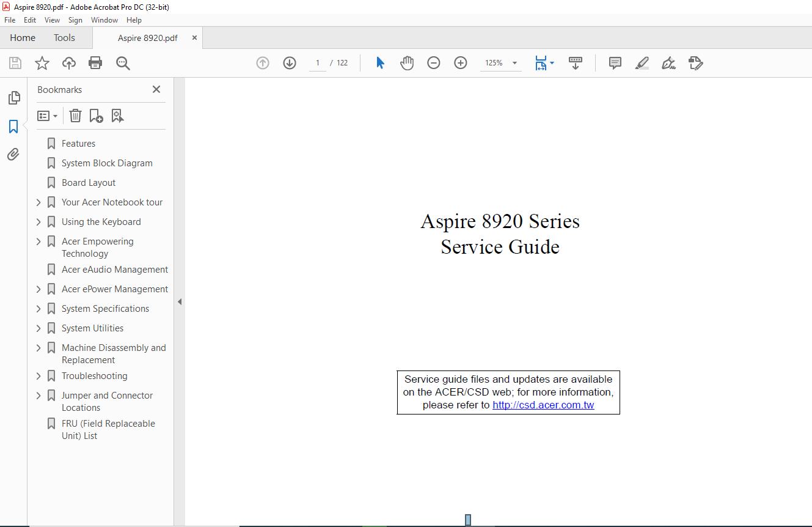Jump to Acer eAudio Management bookmark
This screenshot has width=812, height=527.
115,270
